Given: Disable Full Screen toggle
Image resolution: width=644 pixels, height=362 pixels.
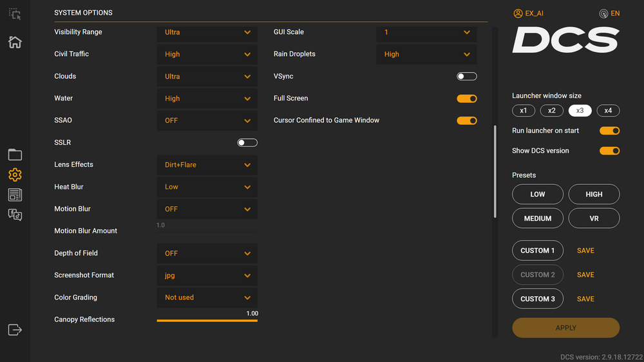Looking at the screenshot, I should coord(467,99).
